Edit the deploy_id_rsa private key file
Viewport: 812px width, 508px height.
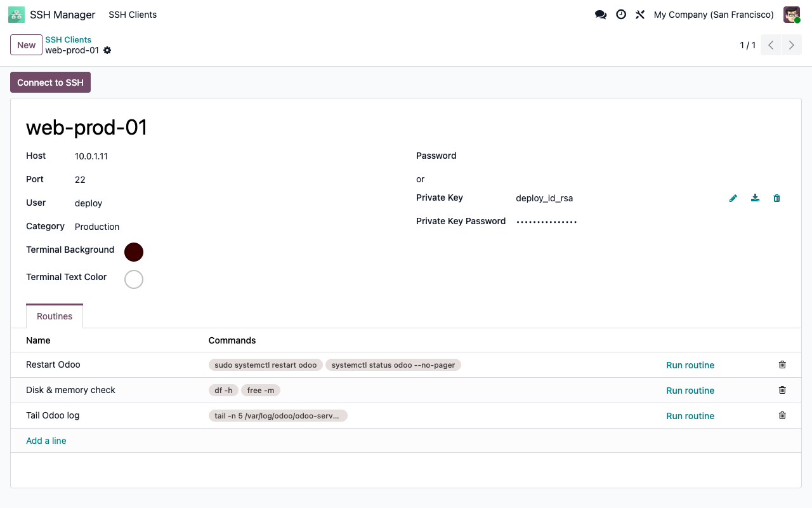(733, 198)
